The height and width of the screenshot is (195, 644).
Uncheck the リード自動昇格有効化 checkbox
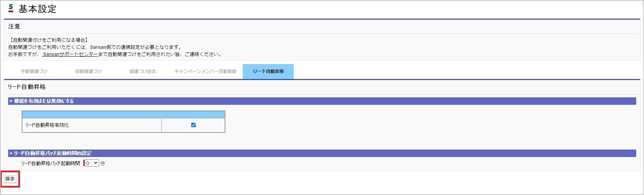(193, 125)
